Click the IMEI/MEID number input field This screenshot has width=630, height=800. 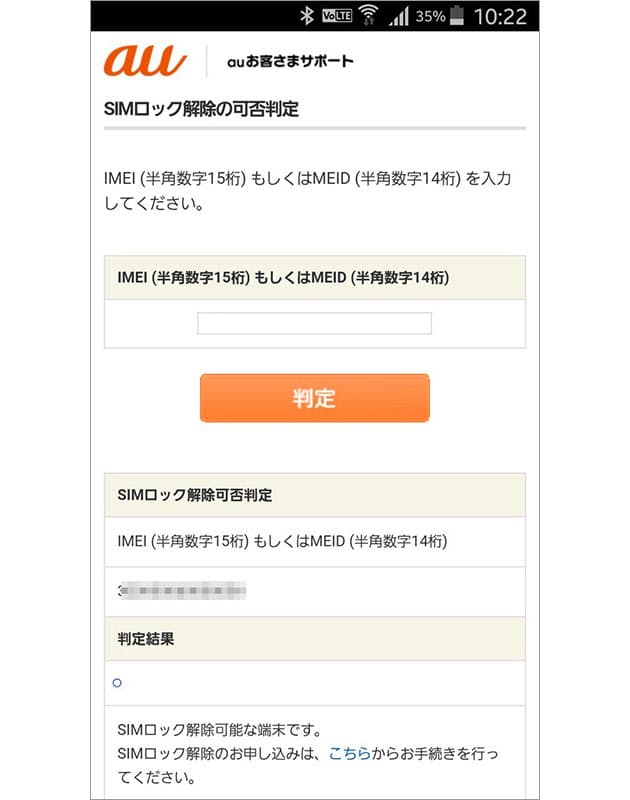[314, 323]
